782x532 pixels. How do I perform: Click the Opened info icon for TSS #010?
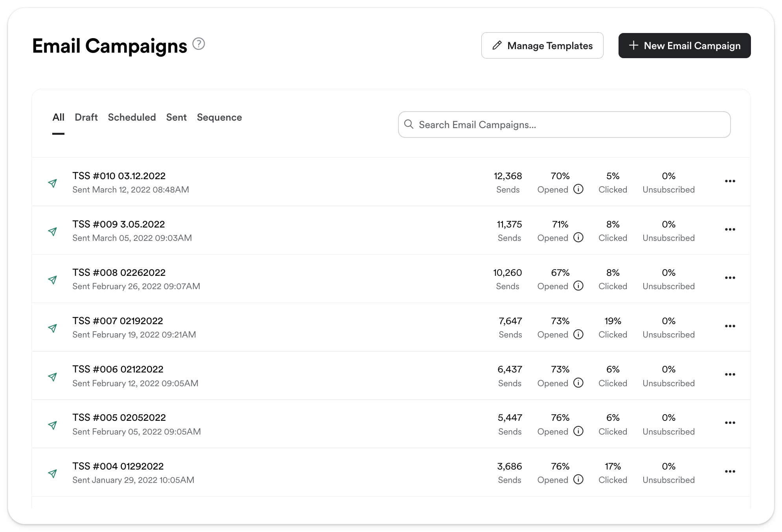578,189
